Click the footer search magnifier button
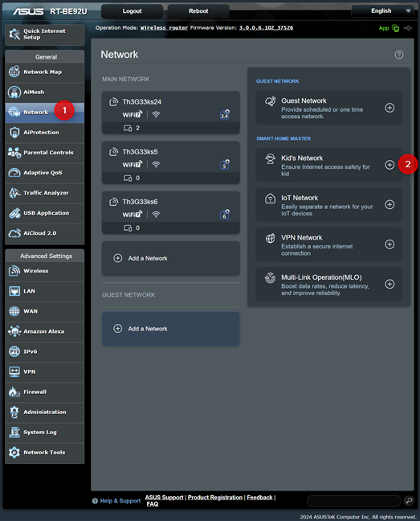The width and height of the screenshot is (420, 521). point(409,500)
